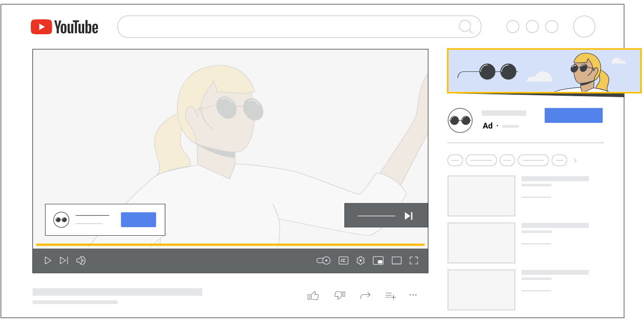This screenshot has height=320, width=644.
Task: Dislike the video with thumbs down
Action: [x=340, y=296]
